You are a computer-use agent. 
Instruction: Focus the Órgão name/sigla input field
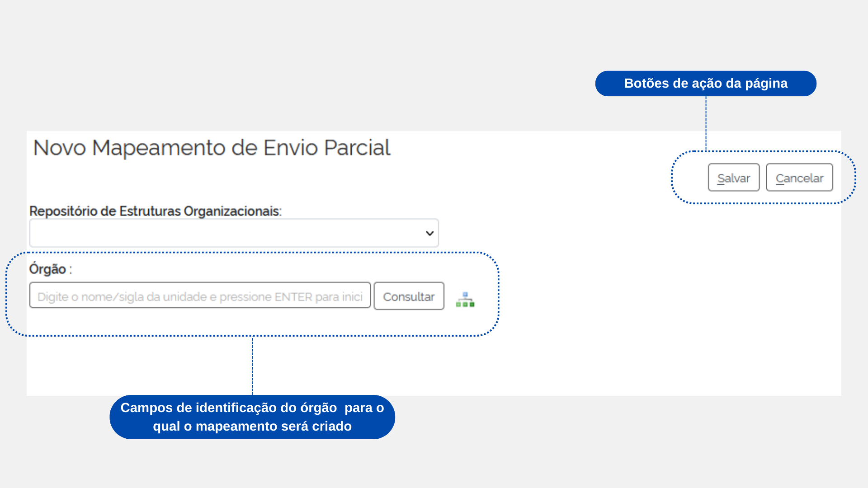pos(200,296)
